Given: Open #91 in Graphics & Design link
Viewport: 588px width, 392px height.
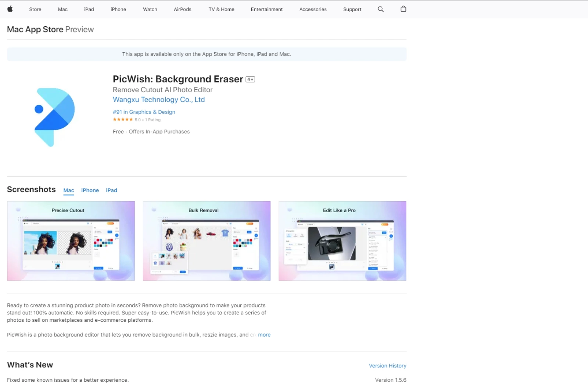Looking at the screenshot, I should click(x=144, y=112).
